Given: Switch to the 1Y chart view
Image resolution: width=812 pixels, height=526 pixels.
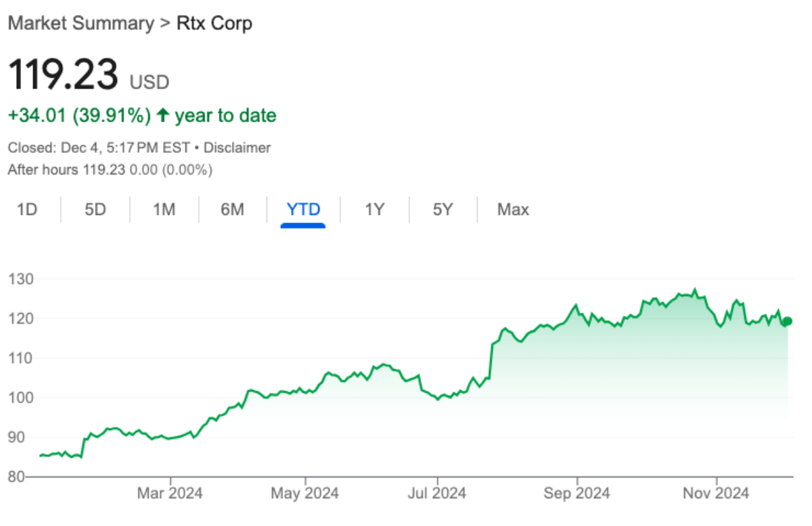Looking at the screenshot, I should coord(374,210).
